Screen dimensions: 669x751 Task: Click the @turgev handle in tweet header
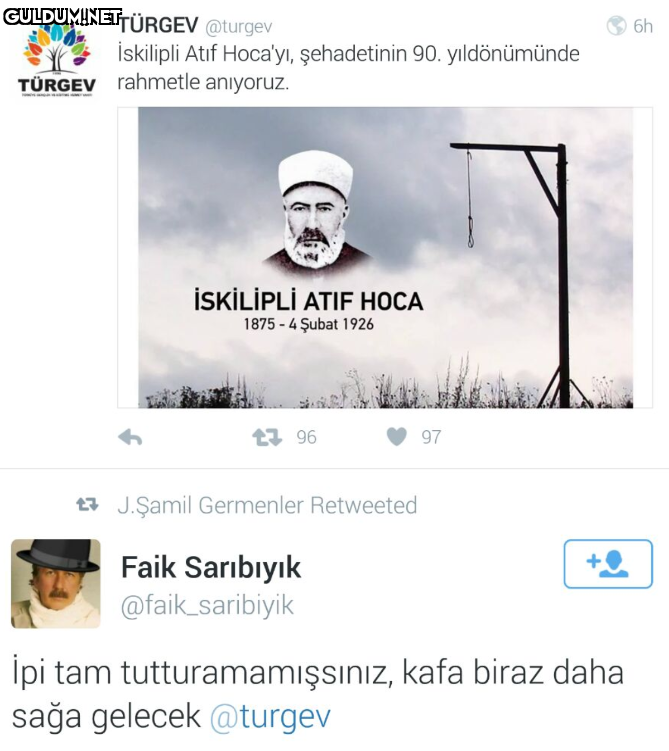pyautogui.click(x=238, y=27)
